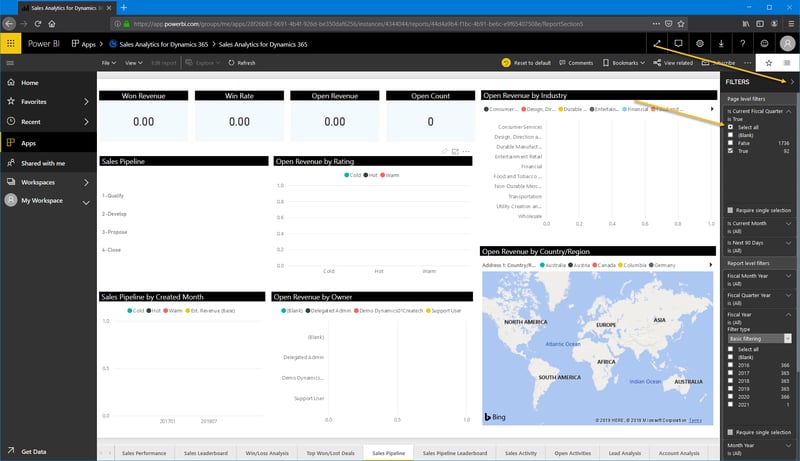Image resolution: width=800 pixels, height=461 pixels.
Task: Open the help question mark icon
Action: pyautogui.click(x=742, y=44)
